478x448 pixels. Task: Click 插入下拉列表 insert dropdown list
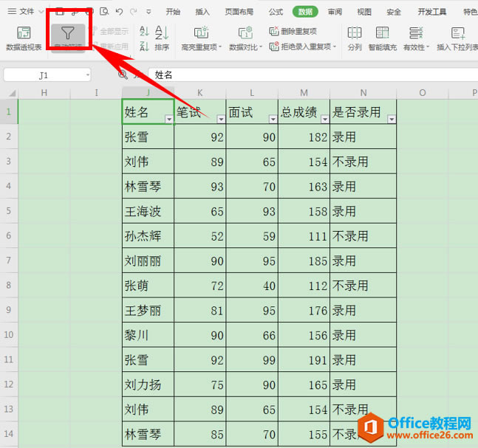tap(457, 38)
